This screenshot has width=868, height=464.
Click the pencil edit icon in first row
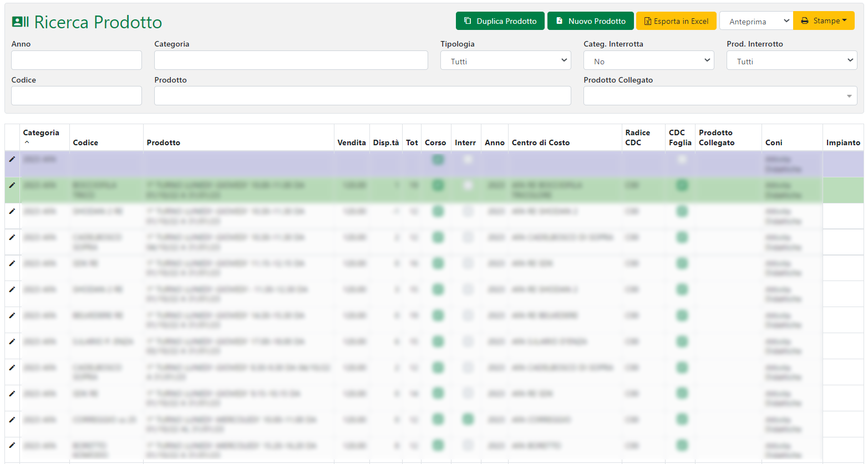12,159
